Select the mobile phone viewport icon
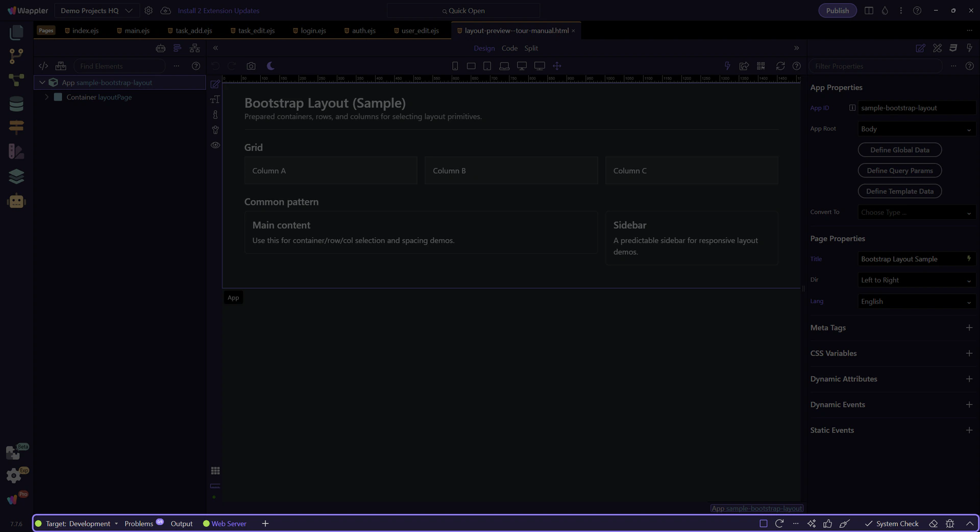This screenshot has height=532, width=980. click(x=455, y=66)
